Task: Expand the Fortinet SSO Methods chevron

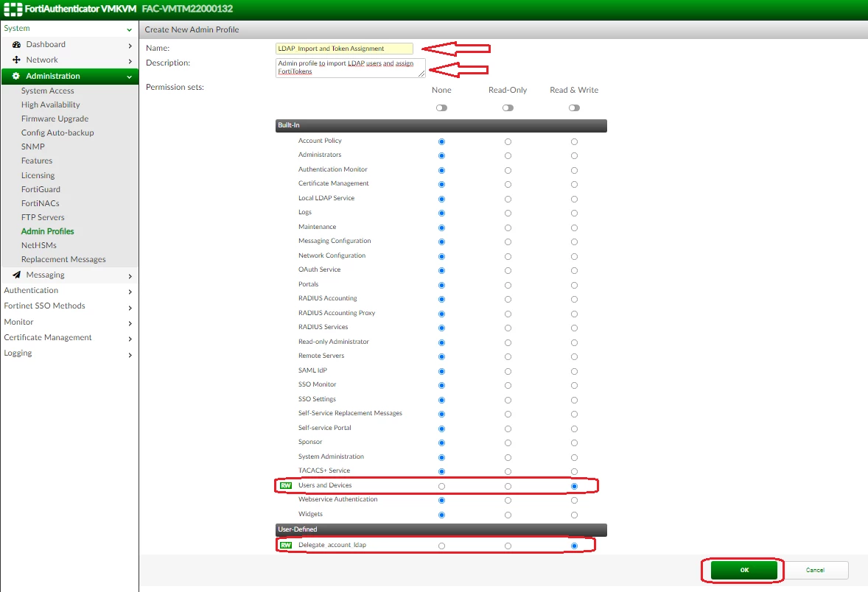Action: (130, 308)
